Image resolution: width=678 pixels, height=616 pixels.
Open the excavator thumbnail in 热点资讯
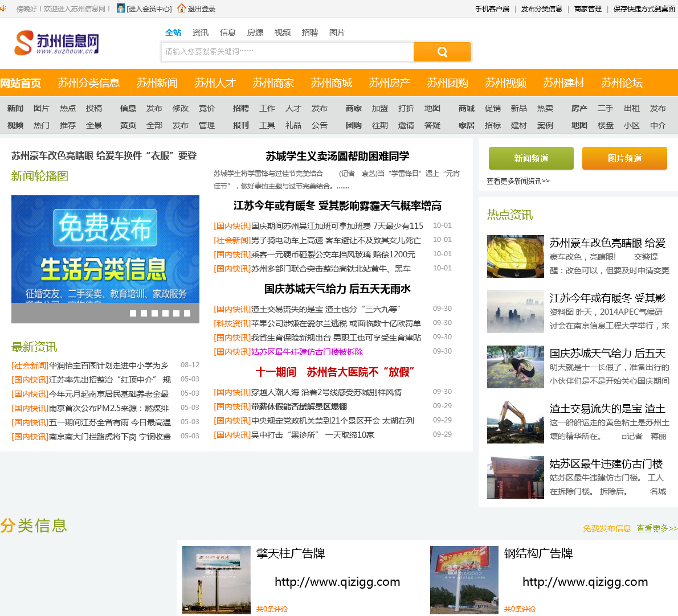[516, 422]
